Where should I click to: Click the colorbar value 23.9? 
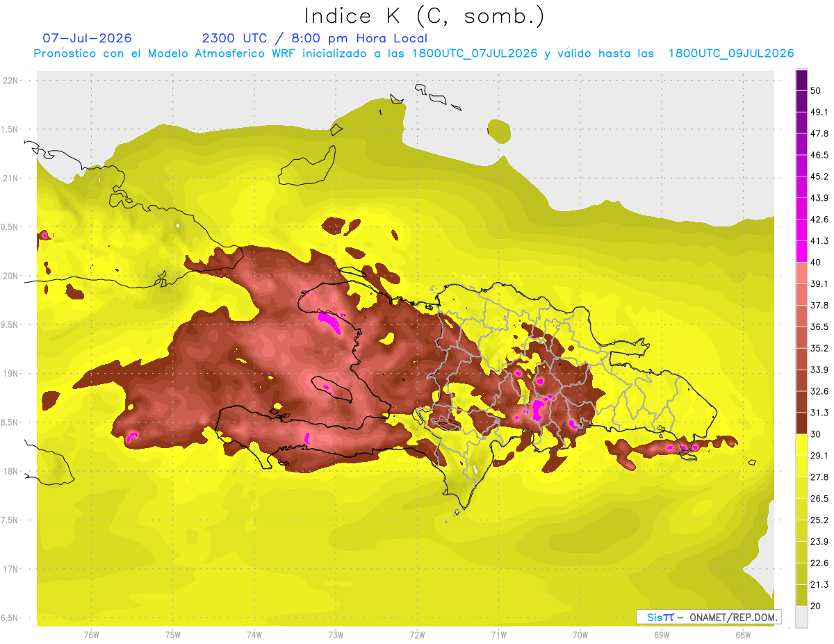[819, 541]
